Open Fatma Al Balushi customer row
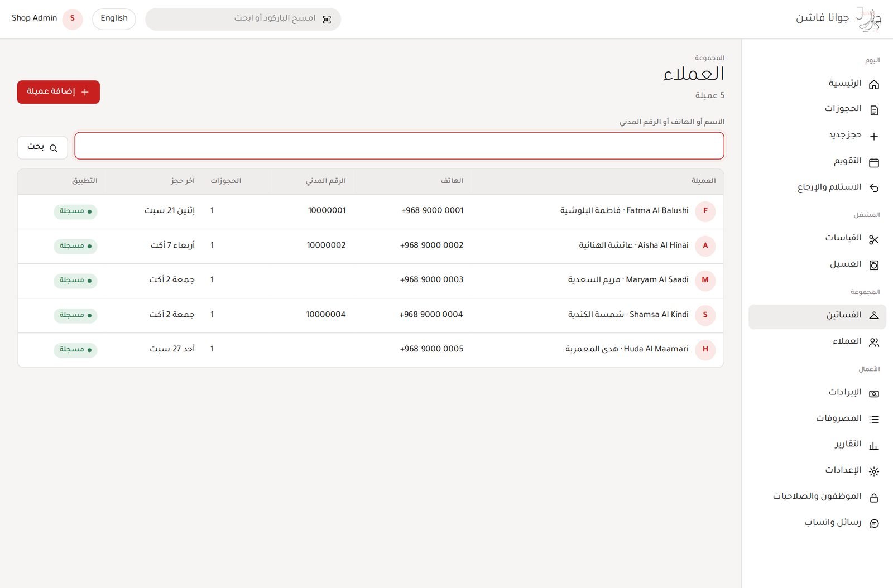The width and height of the screenshot is (893, 588). tap(371, 211)
